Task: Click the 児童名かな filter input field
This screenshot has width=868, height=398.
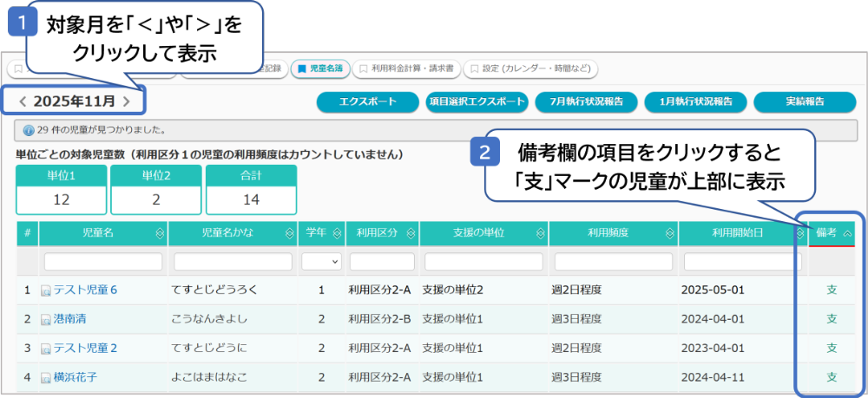Action: pyautogui.click(x=233, y=261)
